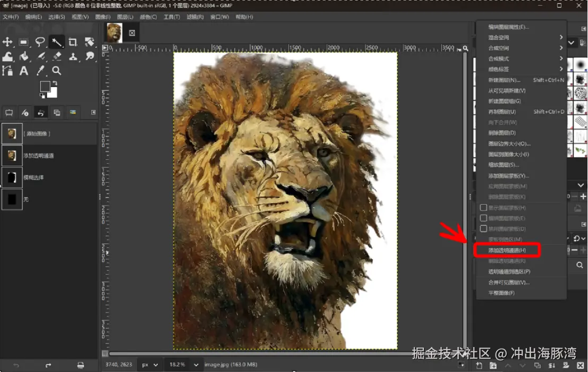
Task: Select the Move tool
Action: click(7, 41)
